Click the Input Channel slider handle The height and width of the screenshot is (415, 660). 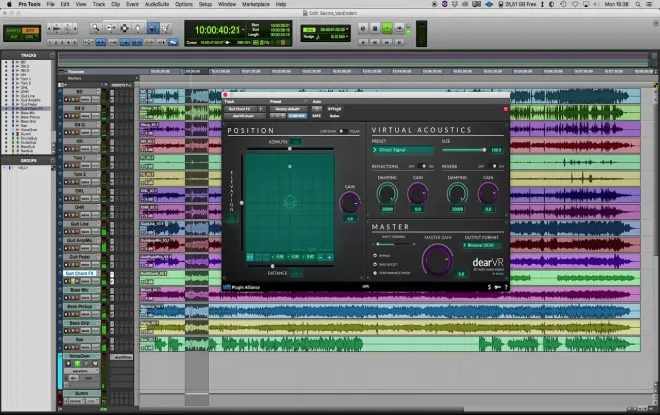tap(378, 244)
